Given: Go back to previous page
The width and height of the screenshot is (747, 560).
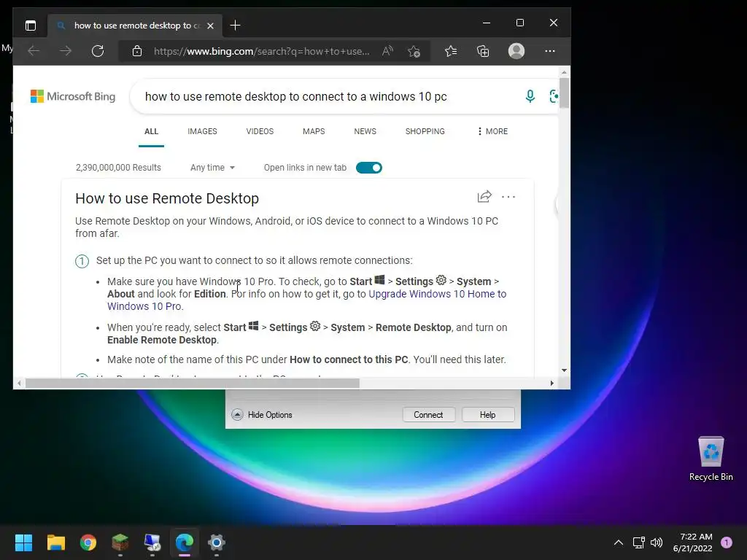Looking at the screenshot, I should click(34, 51).
